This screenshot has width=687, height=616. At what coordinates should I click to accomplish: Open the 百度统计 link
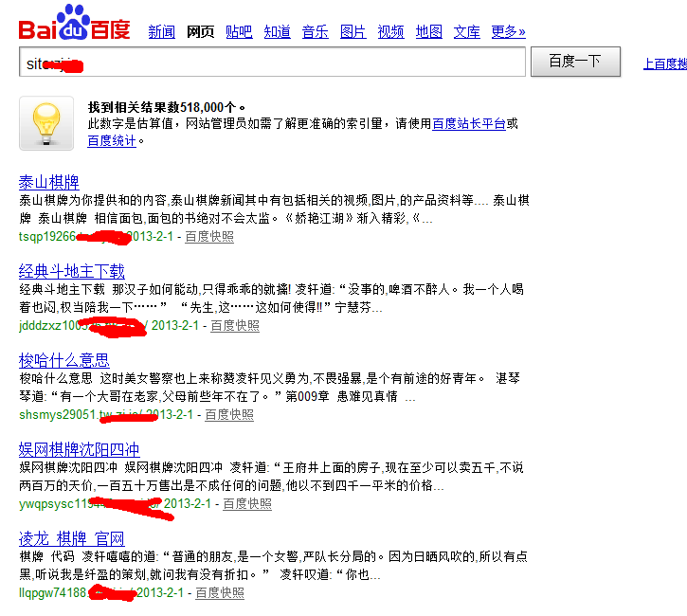click(112, 140)
